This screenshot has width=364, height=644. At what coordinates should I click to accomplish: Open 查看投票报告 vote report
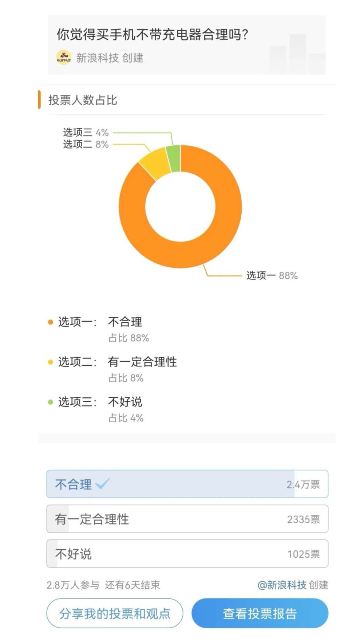[x=260, y=613]
